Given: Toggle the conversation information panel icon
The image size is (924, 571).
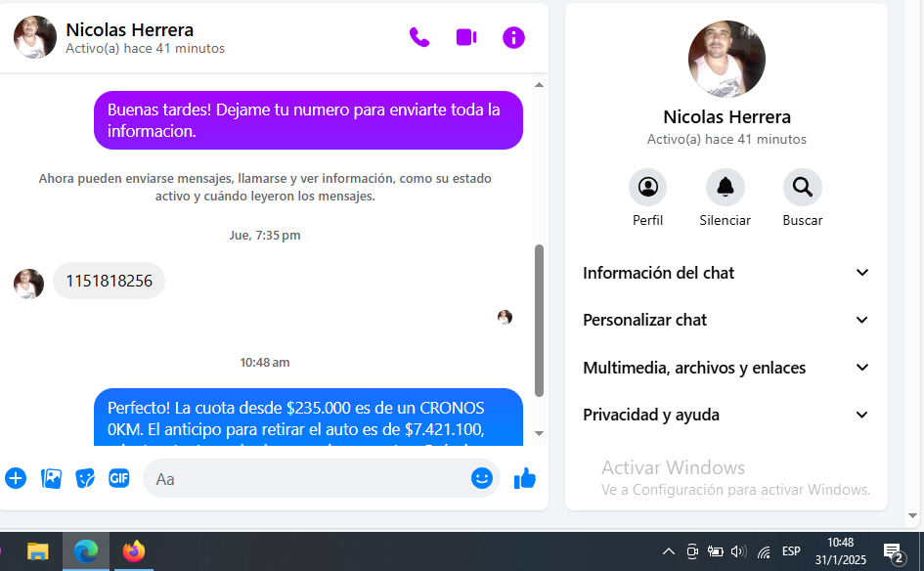Looking at the screenshot, I should [513, 37].
